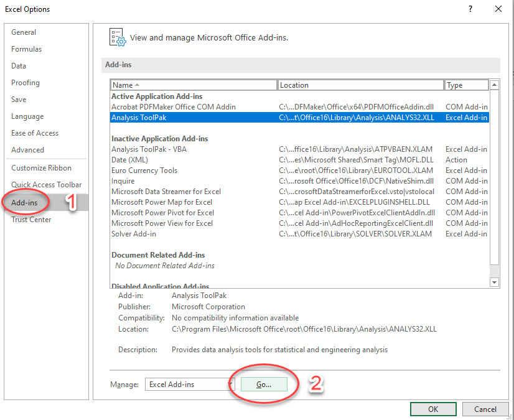Select Acrobat PDFMaker Office COM Addin row
514x420 pixels.
[x=299, y=107]
